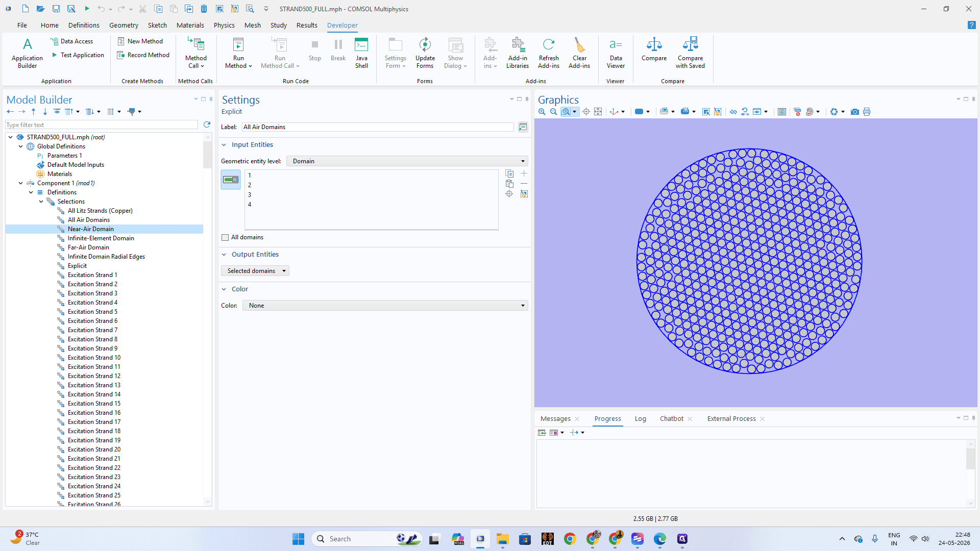The width and height of the screenshot is (980, 551).
Task: Open the Run Method dropdown
Action: (x=238, y=62)
